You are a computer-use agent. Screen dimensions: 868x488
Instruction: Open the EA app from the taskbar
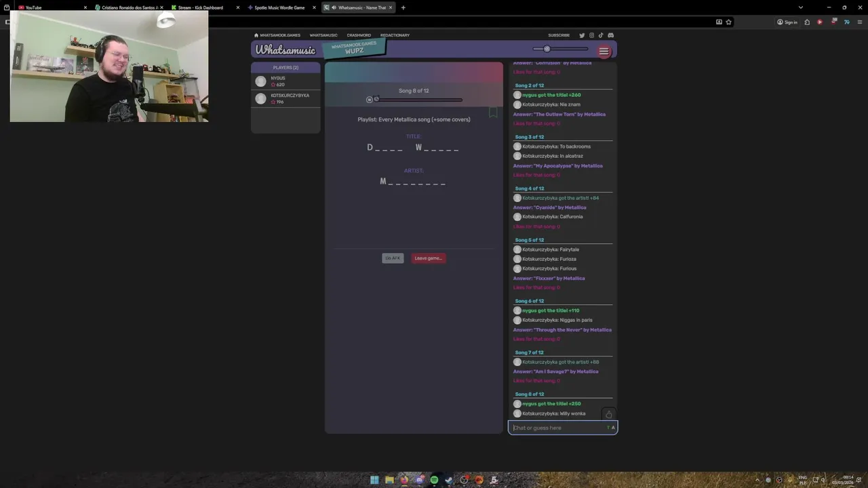pos(479,480)
